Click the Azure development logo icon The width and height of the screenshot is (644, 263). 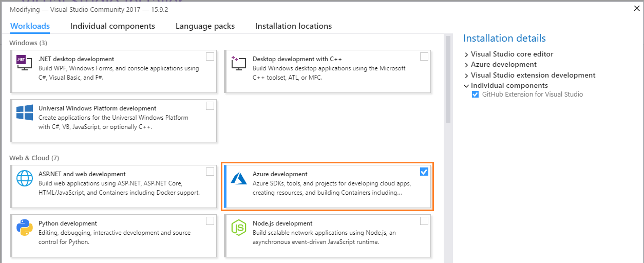click(239, 178)
